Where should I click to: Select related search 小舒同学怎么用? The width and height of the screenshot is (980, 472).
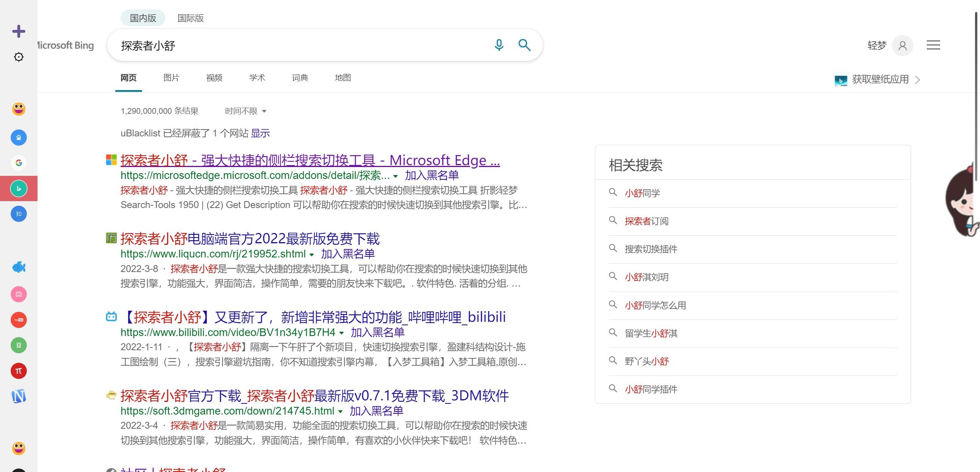pos(655,305)
